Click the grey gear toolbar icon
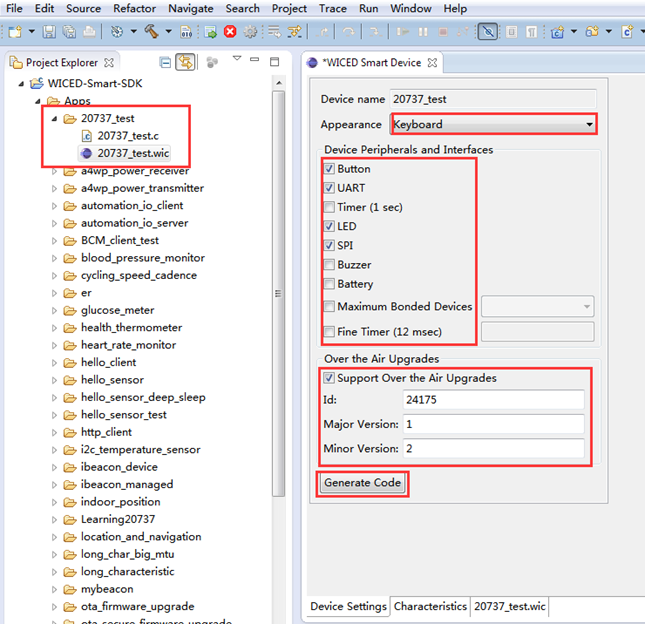645x624 pixels. click(250, 32)
